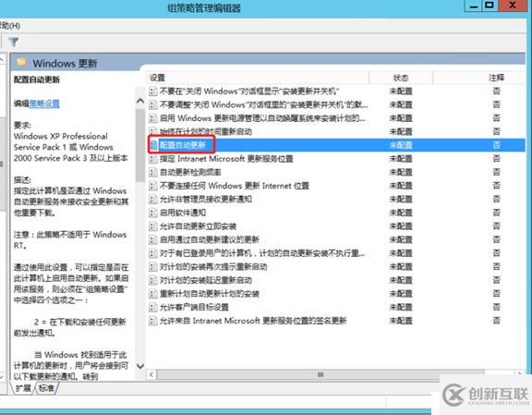This screenshot has width=532, height=415.
Task: Select the 配置自动更新 policy text
Action: pyautogui.click(x=183, y=145)
